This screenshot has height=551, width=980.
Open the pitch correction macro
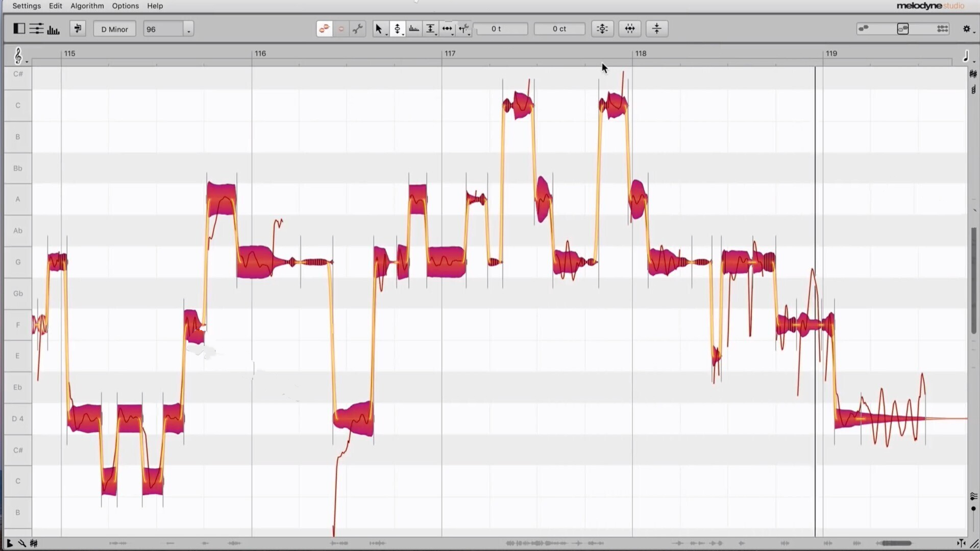pyautogui.click(x=602, y=29)
